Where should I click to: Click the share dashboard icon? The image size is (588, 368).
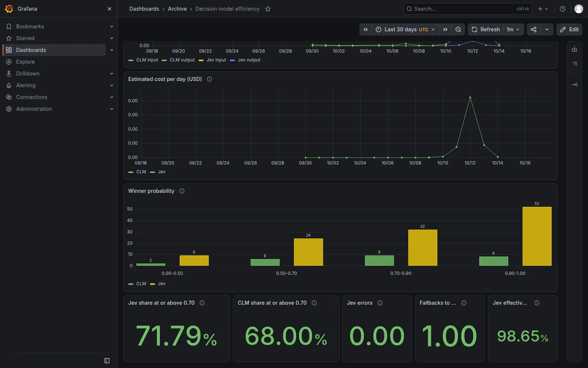pos(534,29)
